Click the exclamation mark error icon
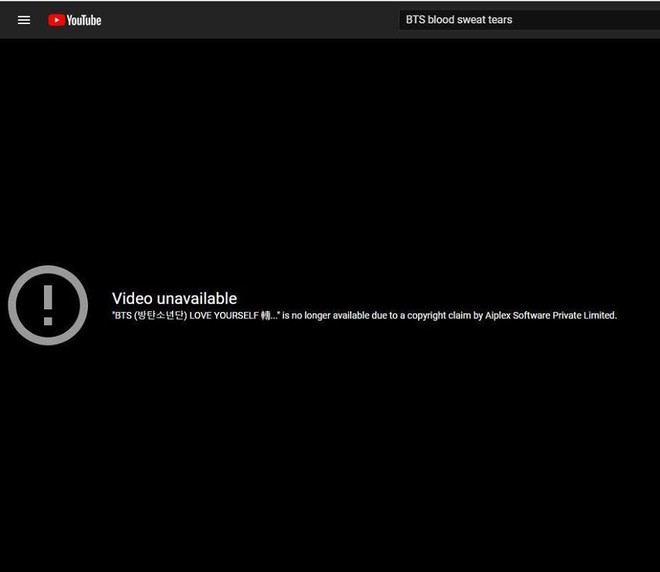 pyautogui.click(x=48, y=305)
